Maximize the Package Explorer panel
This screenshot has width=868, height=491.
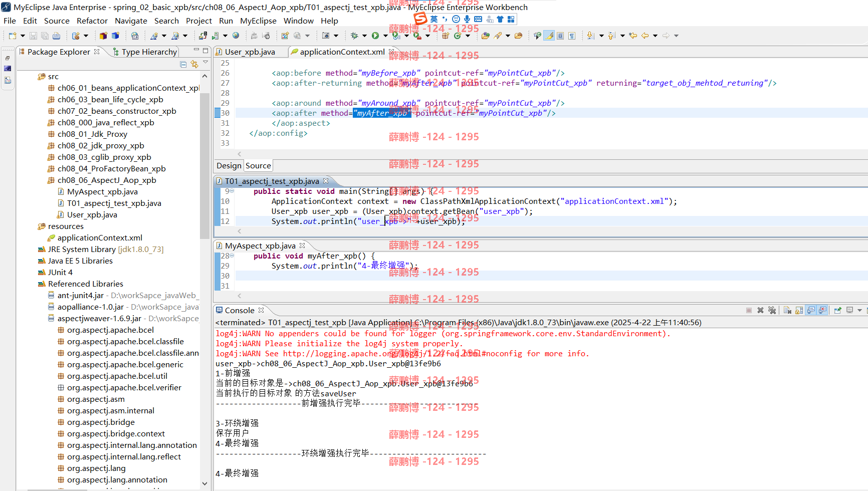click(205, 51)
